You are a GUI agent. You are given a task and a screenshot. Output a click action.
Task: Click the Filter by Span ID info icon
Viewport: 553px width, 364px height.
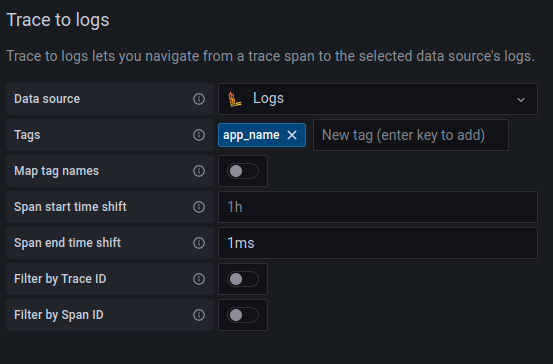[x=199, y=315]
